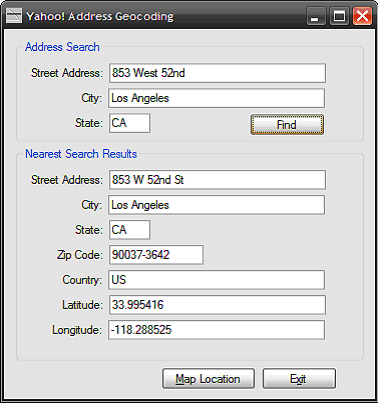Viewport: 378px width, 403px height.
Task: Click the 'Latitude:' label
Action: [x=82, y=305]
